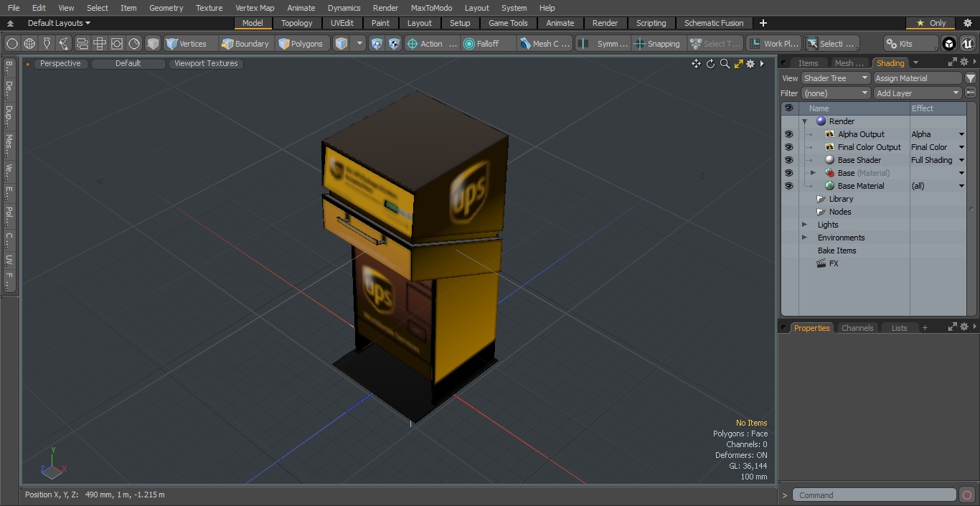
Task: Open the Mesh Constraint toolbar button
Action: [x=545, y=44]
